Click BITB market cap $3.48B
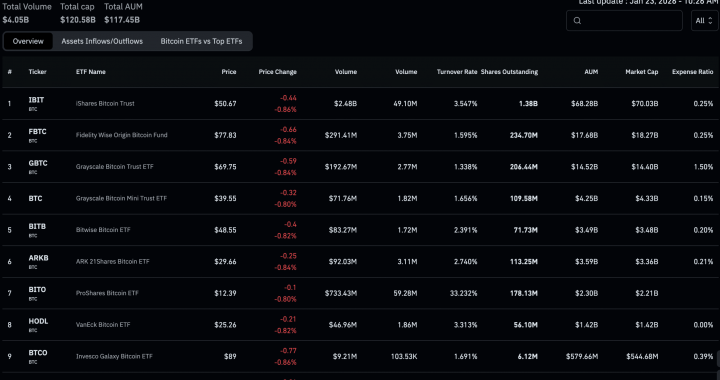Viewport: 720px width, 380px height. point(647,229)
